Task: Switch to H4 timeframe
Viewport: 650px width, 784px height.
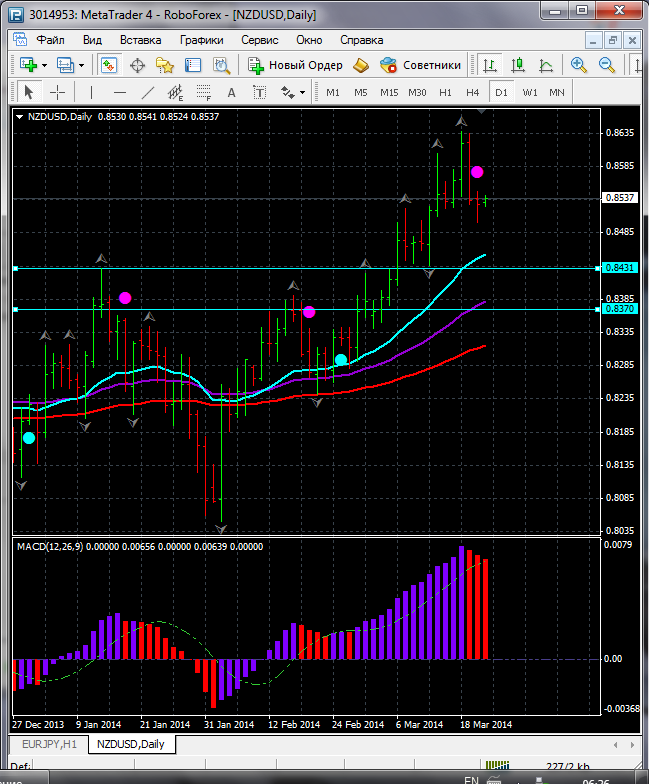Action: [x=472, y=92]
